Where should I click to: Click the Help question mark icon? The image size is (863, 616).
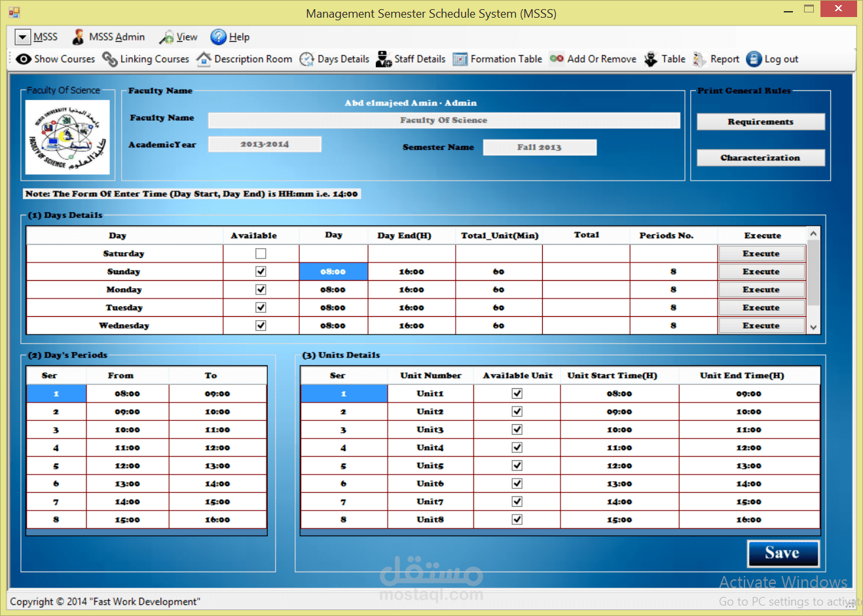[218, 37]
